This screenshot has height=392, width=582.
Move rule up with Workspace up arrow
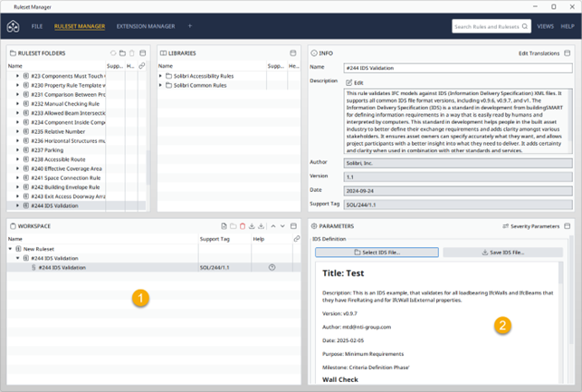[x=273, y=226]
